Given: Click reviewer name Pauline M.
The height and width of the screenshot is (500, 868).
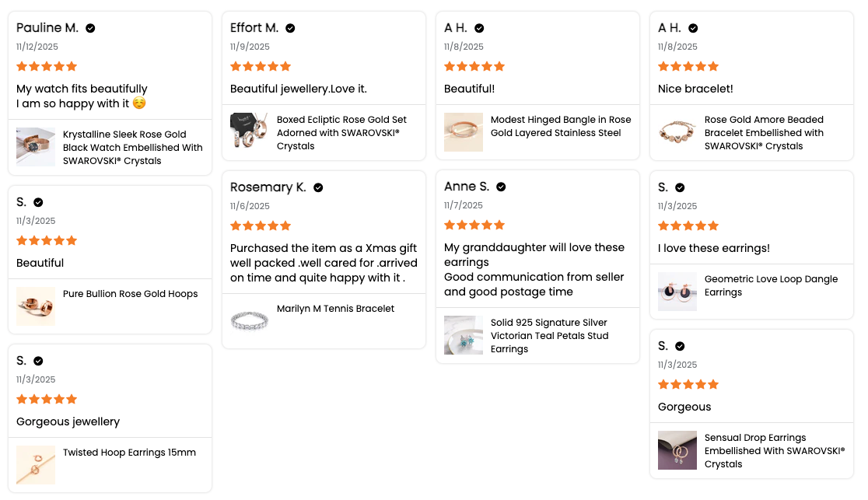Looking at the screenshot, I should [x=47, y=28].
